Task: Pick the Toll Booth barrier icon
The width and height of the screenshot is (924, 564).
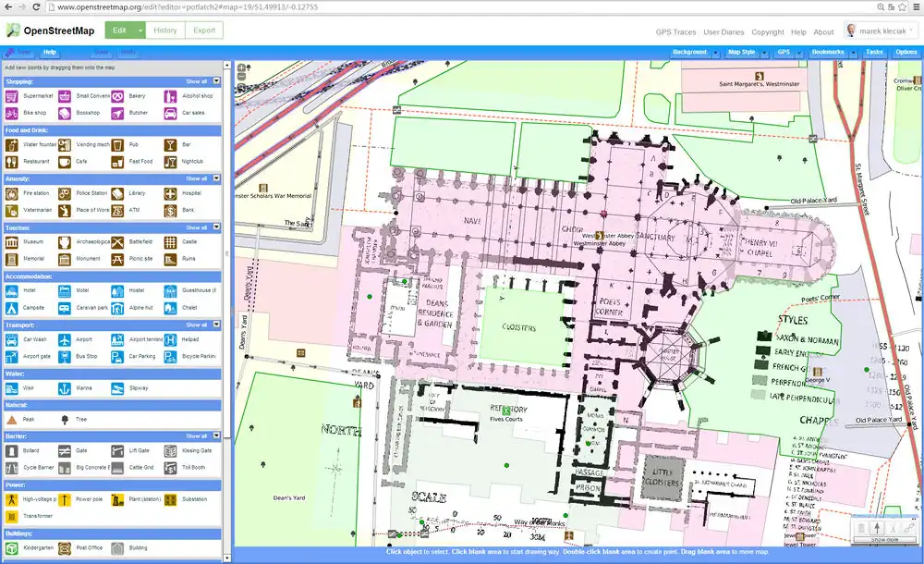Action: [170, 468]
